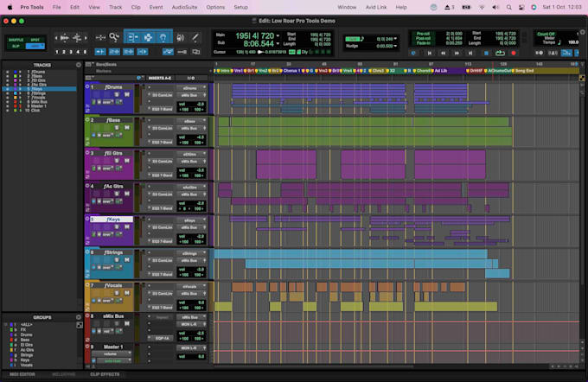The height and width of the screenshot is (382, 588).
Task: Select the Zoomer tool
Action: pos(113,37)
